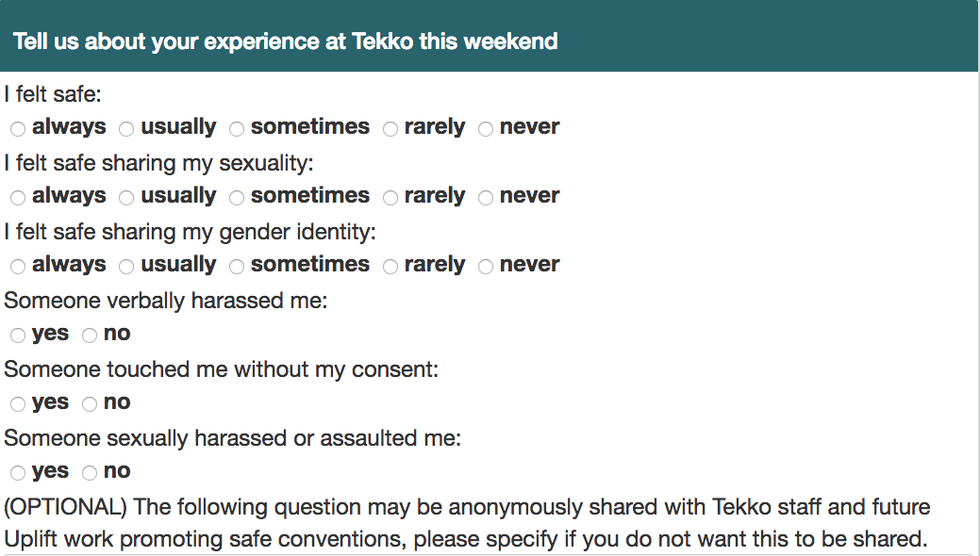The width and height of the screenshot is (980, 556).
Task: Select 'no' for touched without consent
Action: 90,404
